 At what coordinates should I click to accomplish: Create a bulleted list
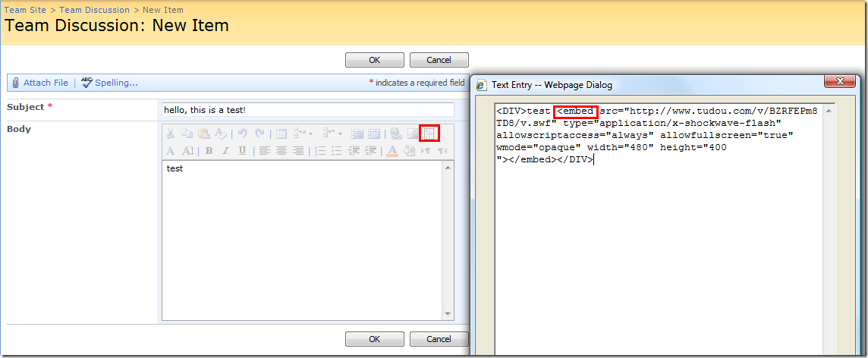(336, 150)
